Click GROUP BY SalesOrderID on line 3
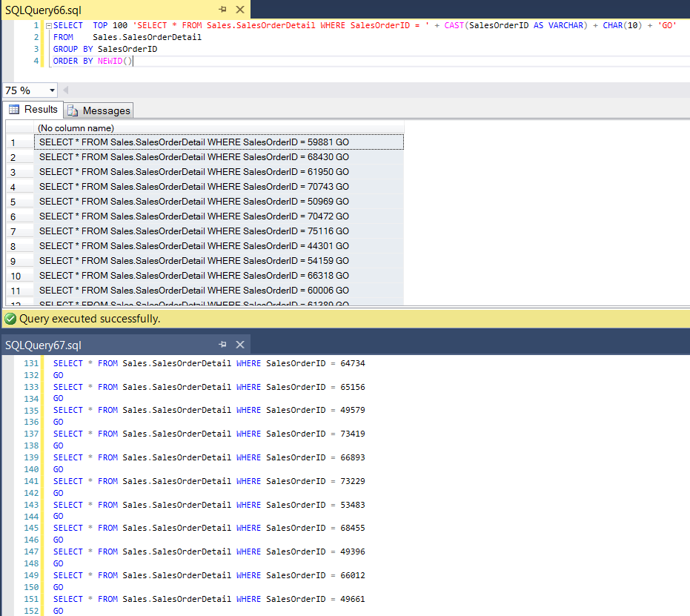 pyautogui.click(x=105, y=49)
